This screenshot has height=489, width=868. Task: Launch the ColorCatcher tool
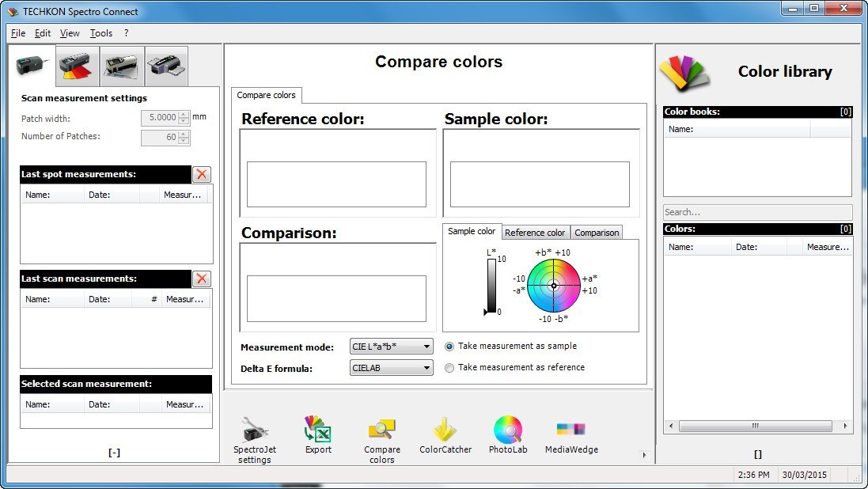tap(445, 432)
